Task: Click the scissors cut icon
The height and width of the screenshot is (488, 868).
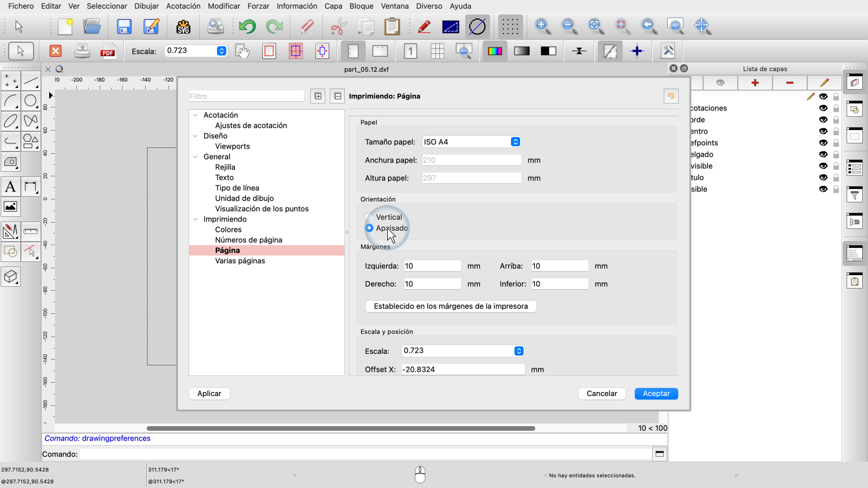Action: [x=338, y=27]
